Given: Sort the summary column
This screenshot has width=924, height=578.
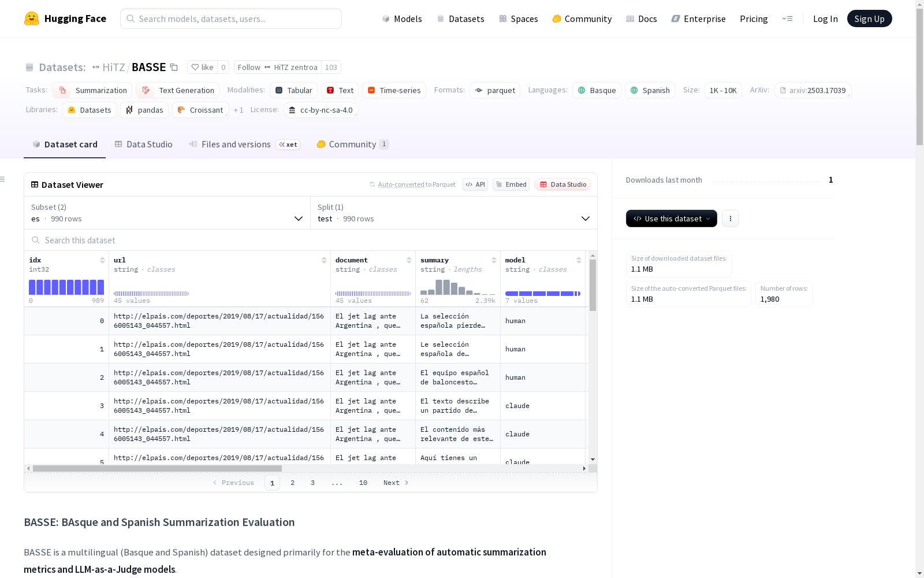Looking at the screenshot, I should (x=494, y=260).
